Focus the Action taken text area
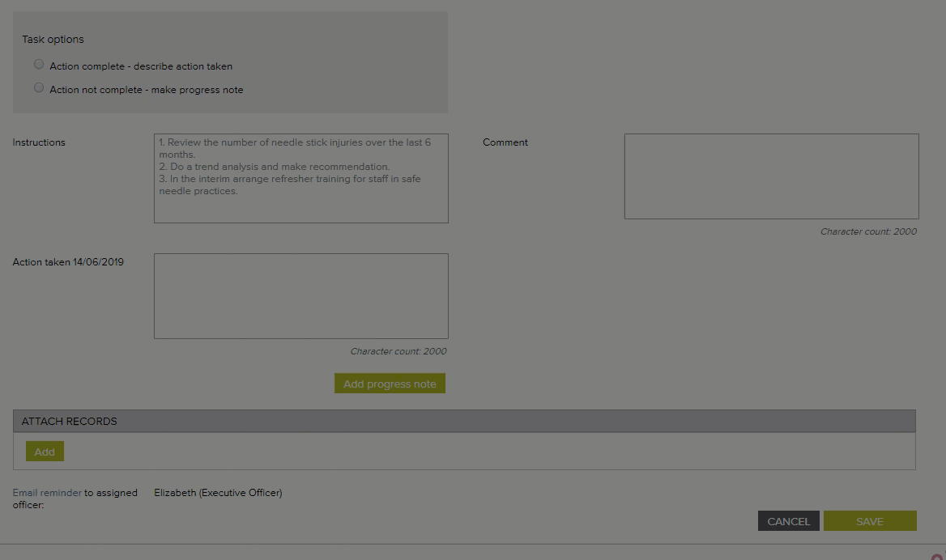The image size is (946, 560). 300,296
